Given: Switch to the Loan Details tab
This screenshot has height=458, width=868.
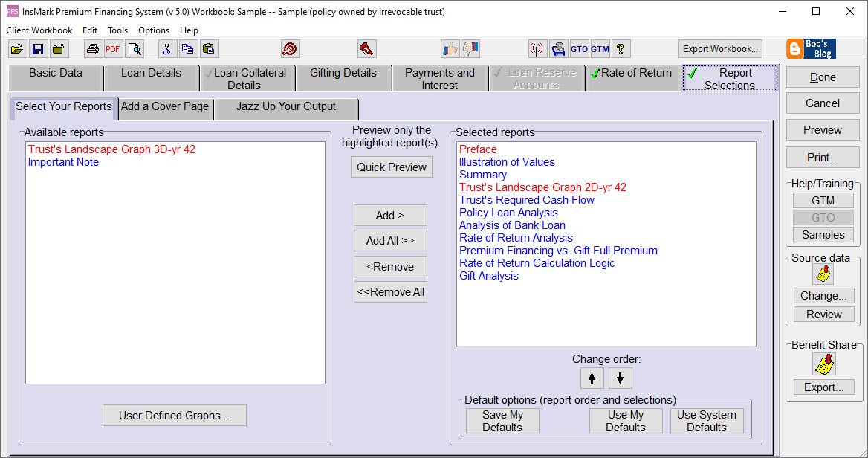Looking at the screenshot, I should tap(151, 74).
